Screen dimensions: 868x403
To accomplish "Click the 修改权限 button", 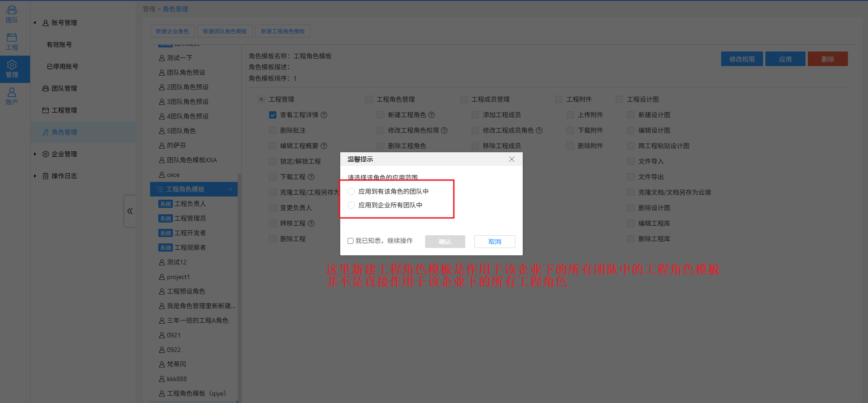I will click(742, 59).
